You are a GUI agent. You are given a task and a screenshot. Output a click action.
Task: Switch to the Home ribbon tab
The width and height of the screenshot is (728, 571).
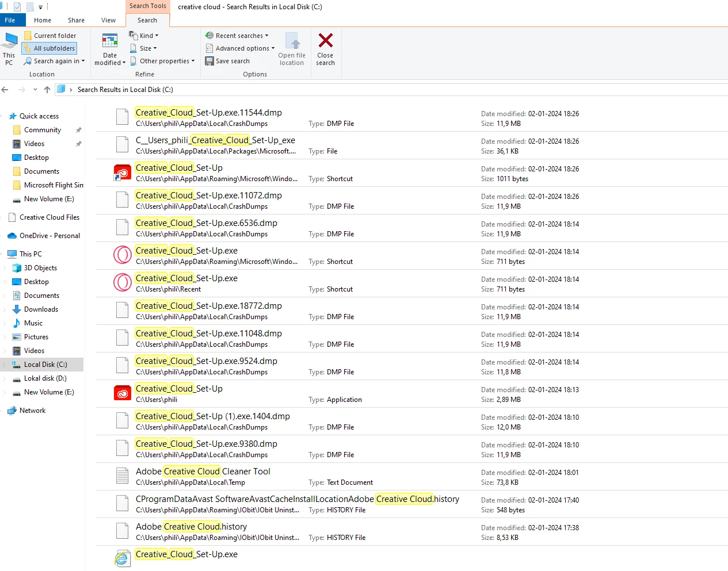tap(43, 20)
